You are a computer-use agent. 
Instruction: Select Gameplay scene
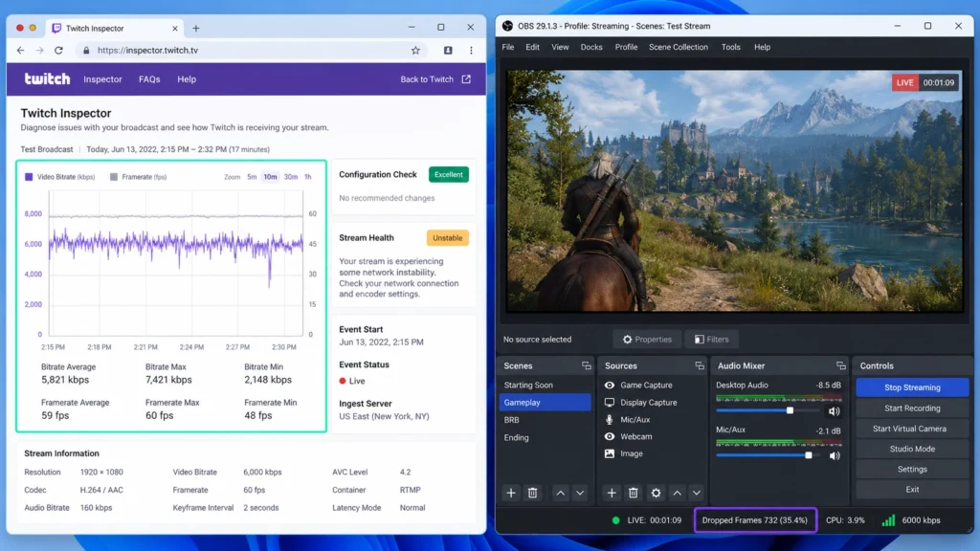(x=545, y=403)
